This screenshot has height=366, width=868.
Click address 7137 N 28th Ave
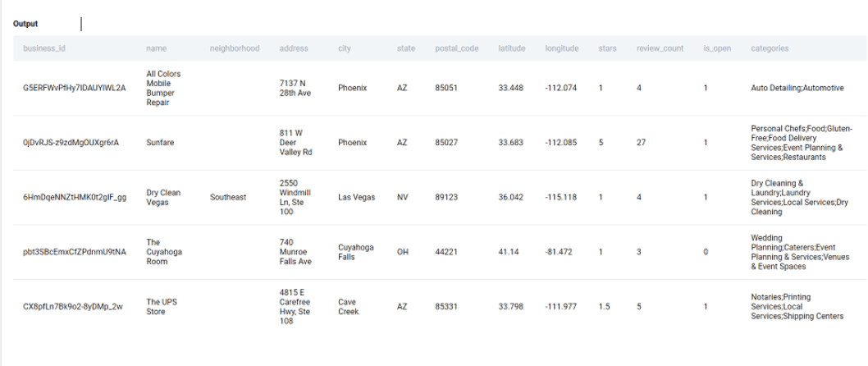coord(295,88)
